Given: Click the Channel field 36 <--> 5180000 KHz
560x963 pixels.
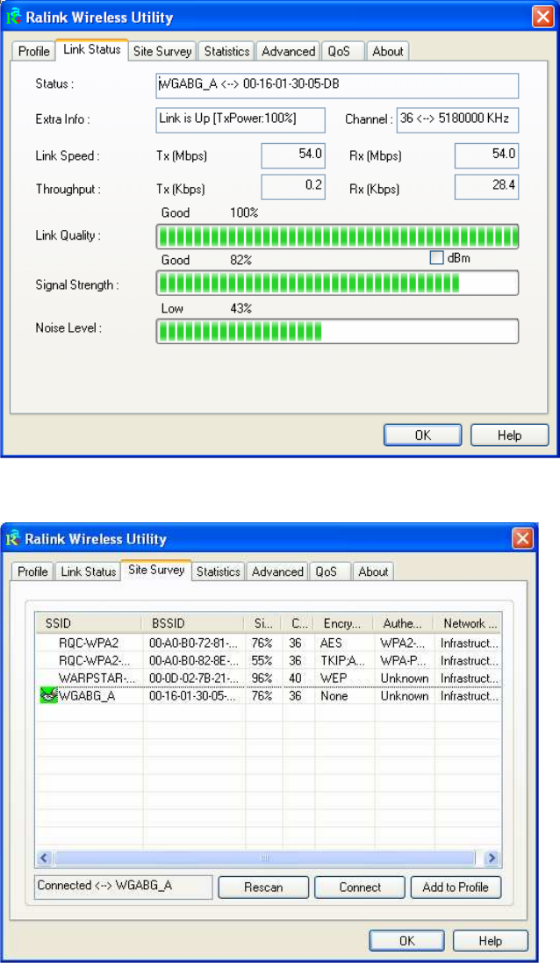Looking at the screenshot, I should point(458,120).
